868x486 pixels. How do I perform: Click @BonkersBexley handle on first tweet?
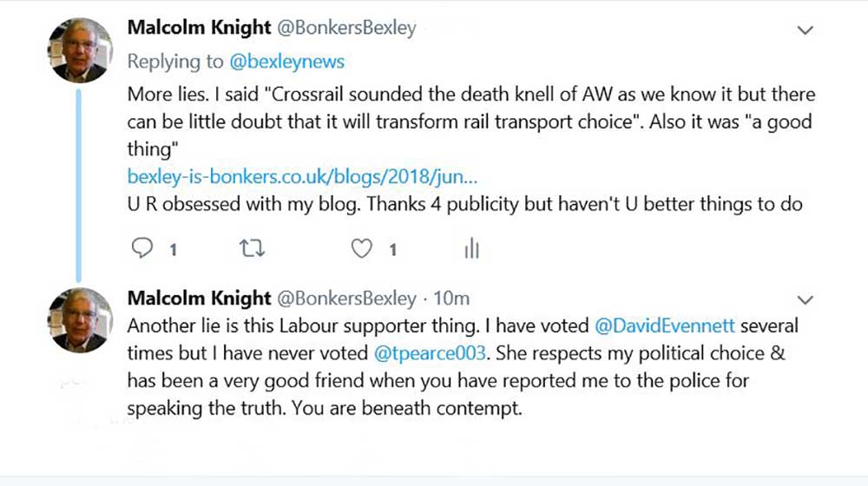(x=346, y=28)
